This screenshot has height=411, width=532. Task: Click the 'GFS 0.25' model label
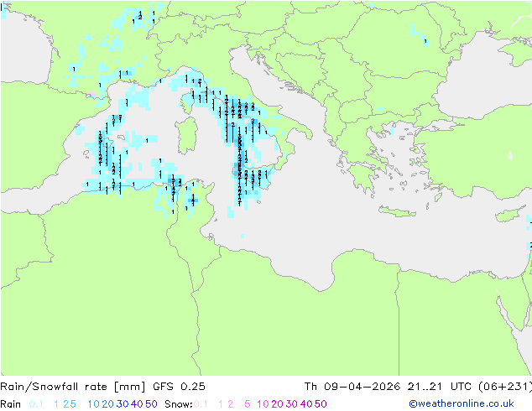click(x=179, y=387)
